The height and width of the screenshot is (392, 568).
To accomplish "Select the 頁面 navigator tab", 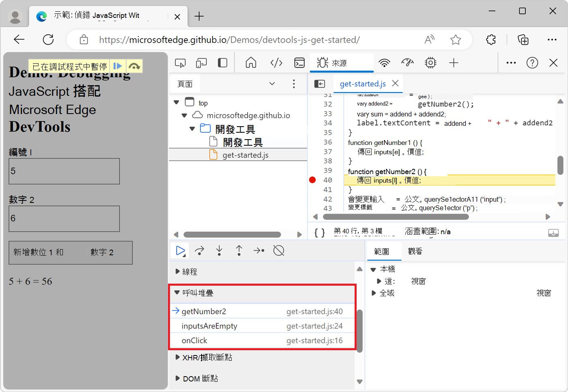I will pos(185,84).
